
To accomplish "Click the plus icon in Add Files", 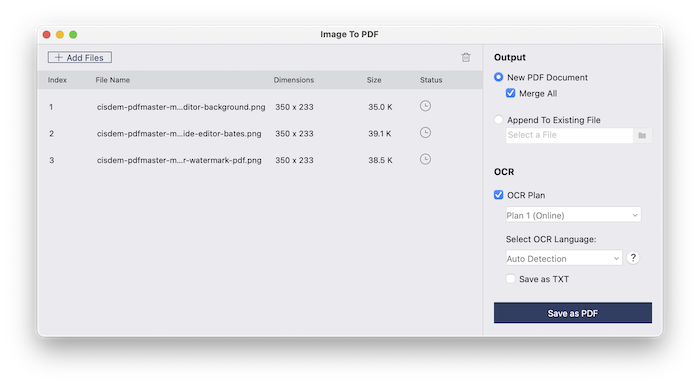I will [58, 58].
